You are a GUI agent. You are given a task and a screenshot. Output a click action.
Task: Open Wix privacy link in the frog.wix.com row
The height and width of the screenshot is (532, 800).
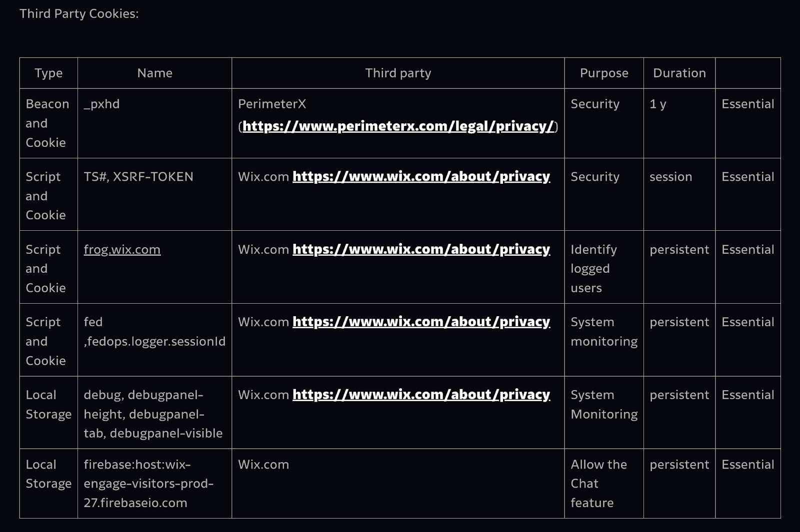pyautogui.click(x=421, y=249)
